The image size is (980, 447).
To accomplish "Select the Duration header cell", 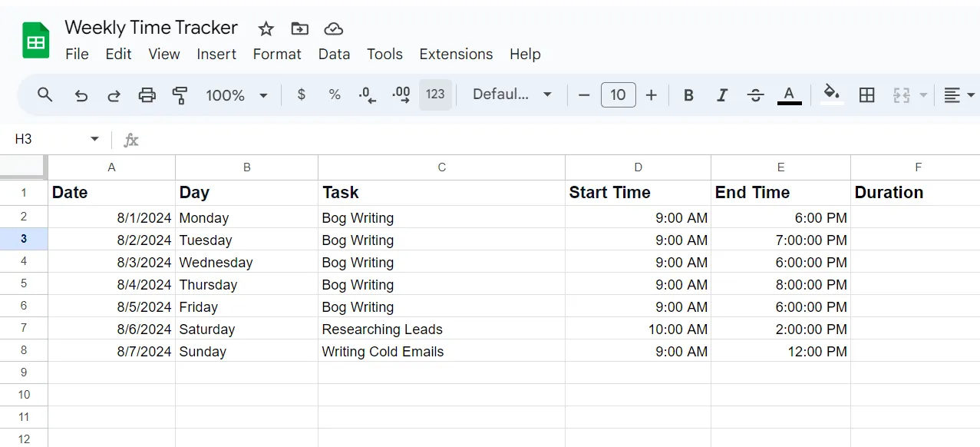I will 916,192.
